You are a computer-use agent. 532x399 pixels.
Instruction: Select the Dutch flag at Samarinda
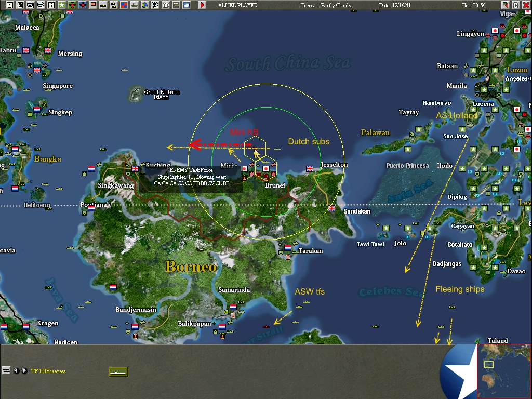point(233,307)
